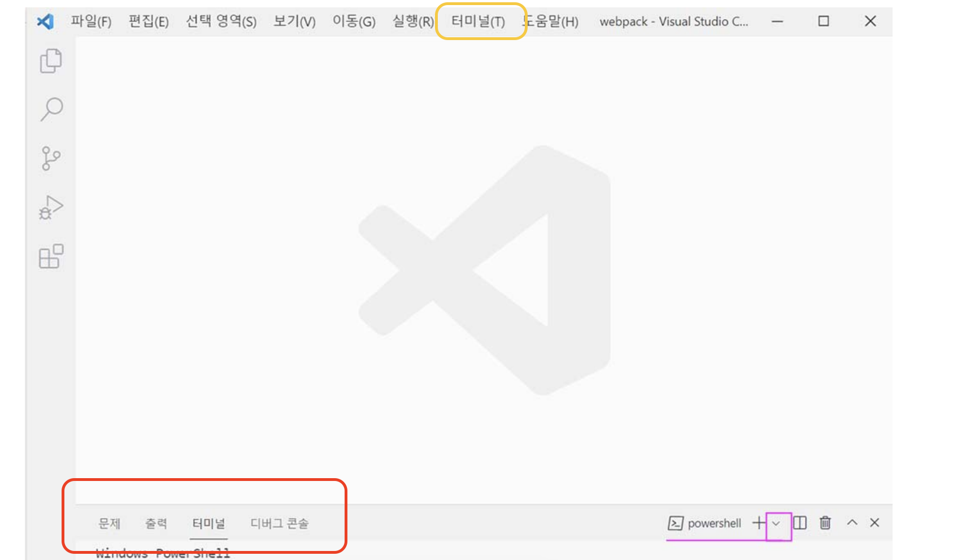
Task: Switch to the 출력 panel tab
Action: pos(156,523)
